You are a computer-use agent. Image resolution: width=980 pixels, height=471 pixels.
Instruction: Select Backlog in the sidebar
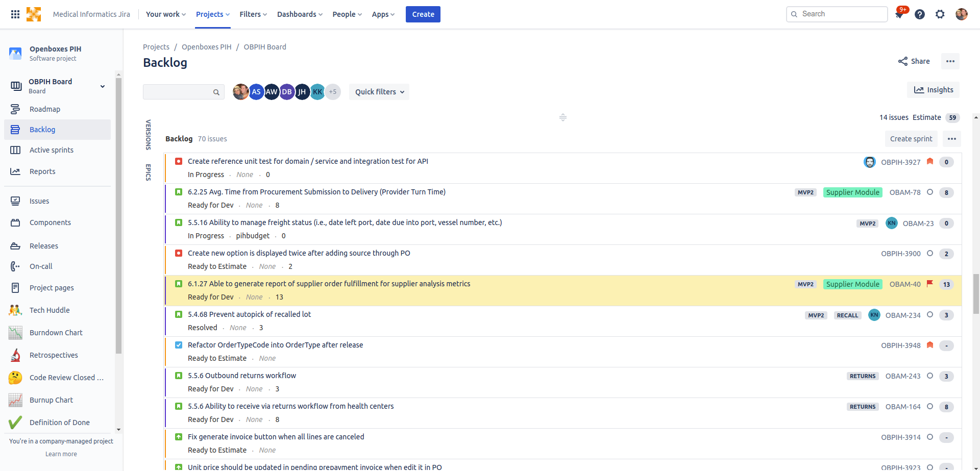(x=57, y=130)
